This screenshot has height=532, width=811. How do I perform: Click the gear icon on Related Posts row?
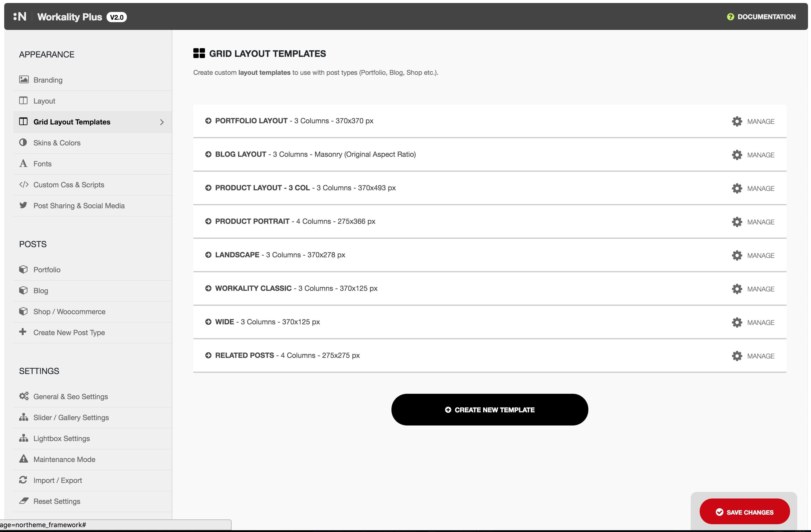pos(737,356)
